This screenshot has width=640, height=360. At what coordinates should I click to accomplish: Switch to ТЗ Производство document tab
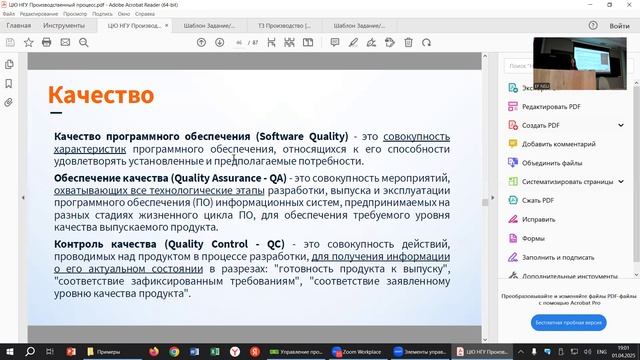[x=284, y=26]
